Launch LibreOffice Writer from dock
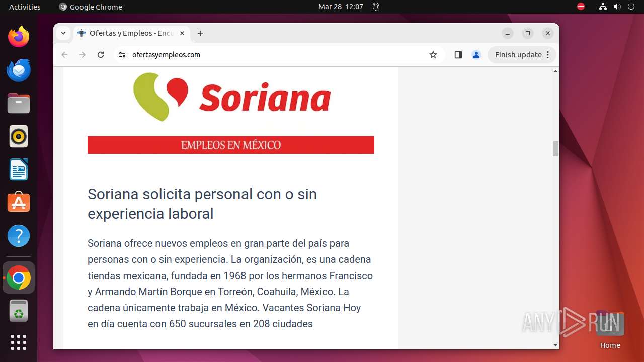Image resolution: width=644 pixels, height=362 pixels. 19,169
